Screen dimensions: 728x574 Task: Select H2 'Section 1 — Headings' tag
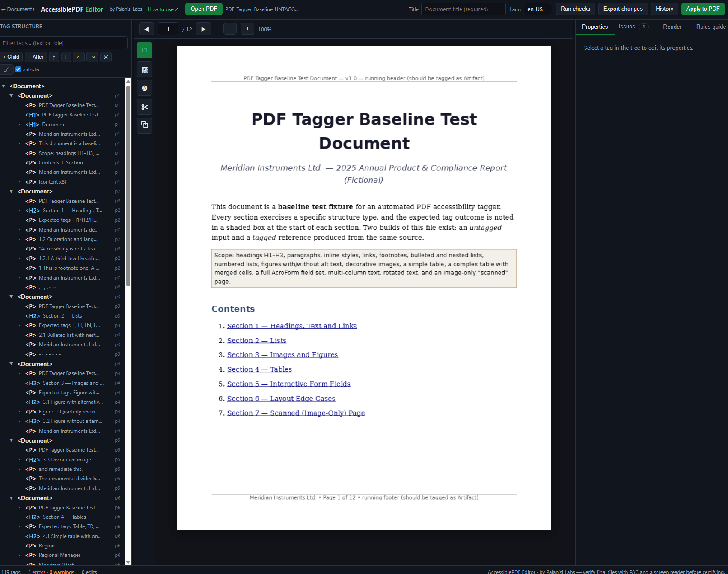click(64, 211)
